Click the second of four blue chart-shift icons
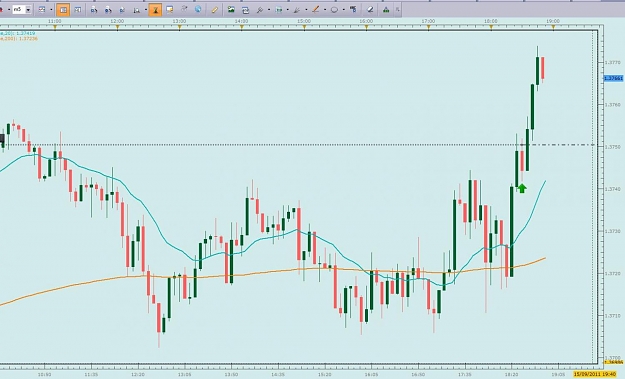This screenshot has width=625, height=379. click(108, 10)
